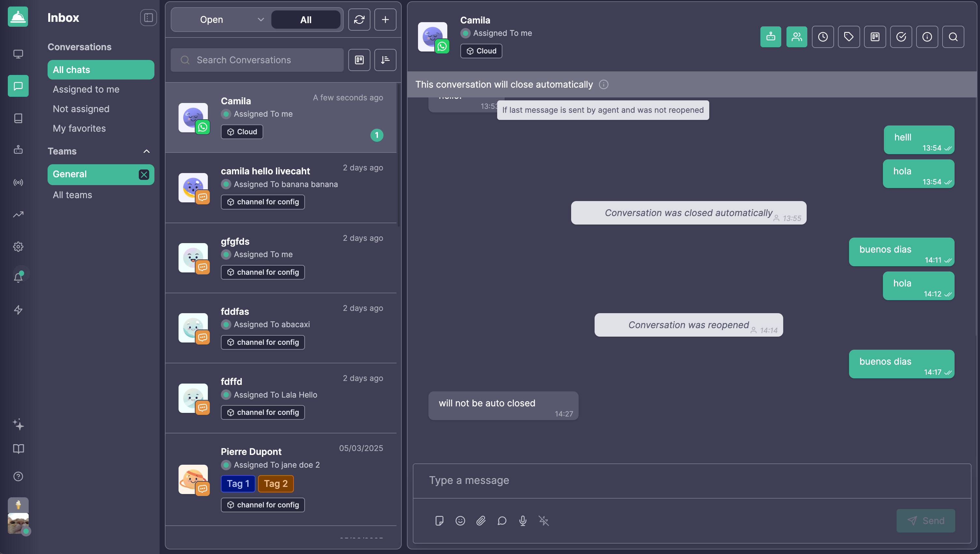Open the sort conversations dropdown
This screenshot has width=980, height=554.
tap(385, 60)
